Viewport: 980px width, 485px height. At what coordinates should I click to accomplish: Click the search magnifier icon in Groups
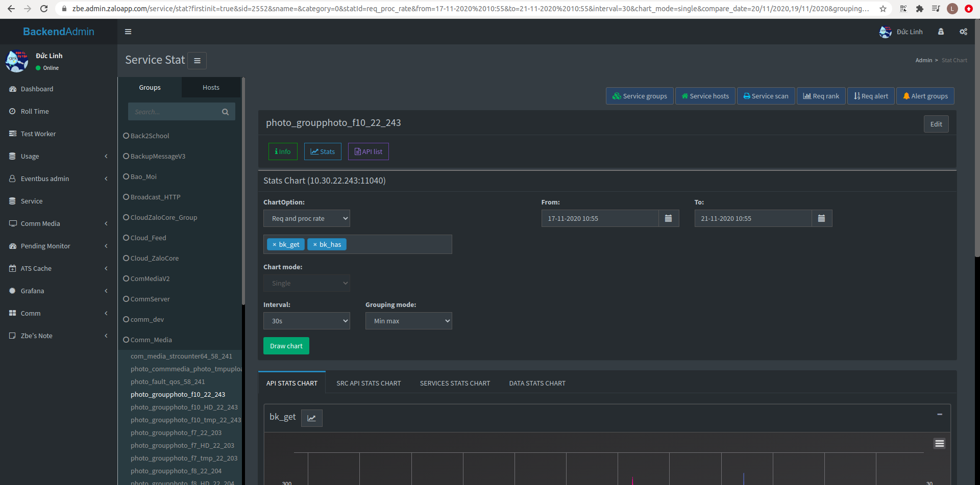pos(225,112)
